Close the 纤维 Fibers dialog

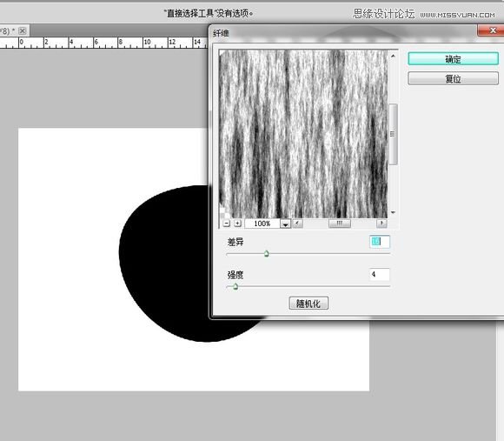click(x=492, y=30)
